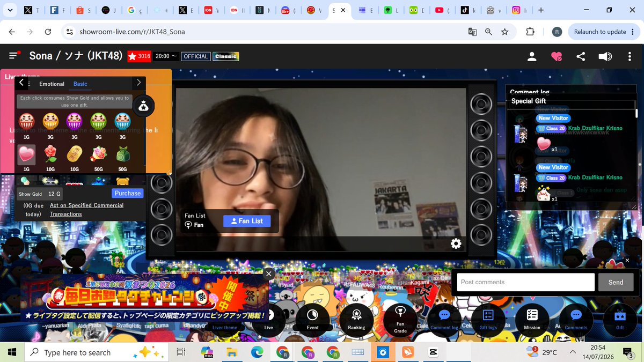Screen dimensions: 644x362
Task: Open the Event round button
Action: pos(312,320)
